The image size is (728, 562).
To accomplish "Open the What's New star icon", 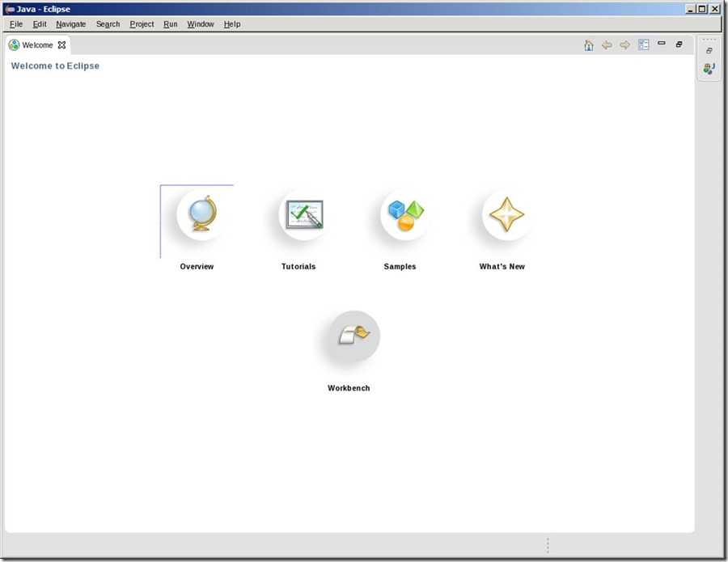I will coord(507,214).
